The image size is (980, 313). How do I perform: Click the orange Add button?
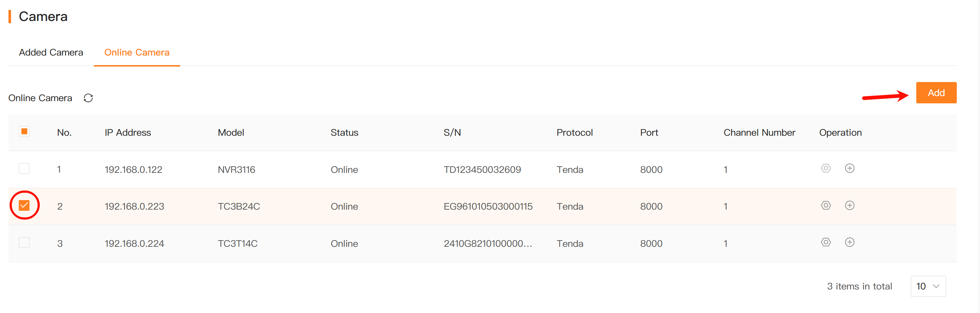[x=936, y=93]
